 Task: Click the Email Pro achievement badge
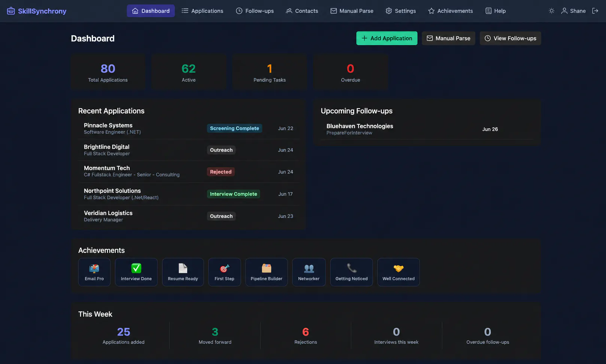94,272
